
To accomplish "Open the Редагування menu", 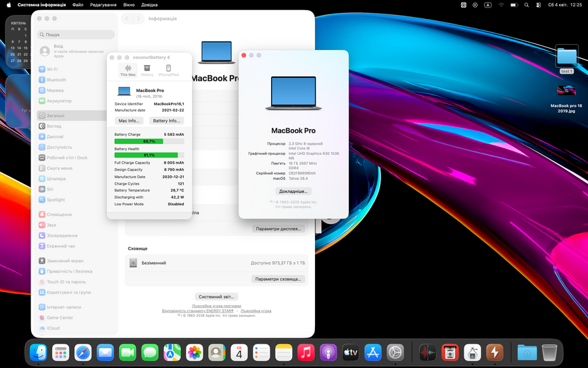I will pos(103,5).
